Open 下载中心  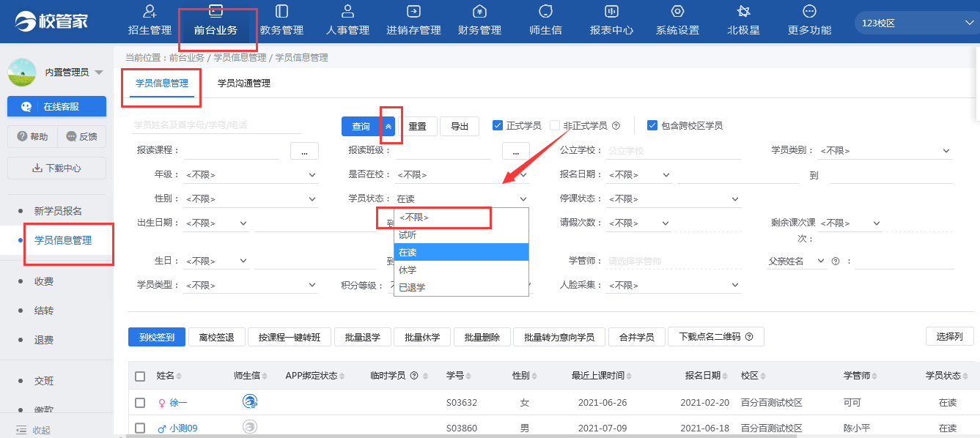56,168
